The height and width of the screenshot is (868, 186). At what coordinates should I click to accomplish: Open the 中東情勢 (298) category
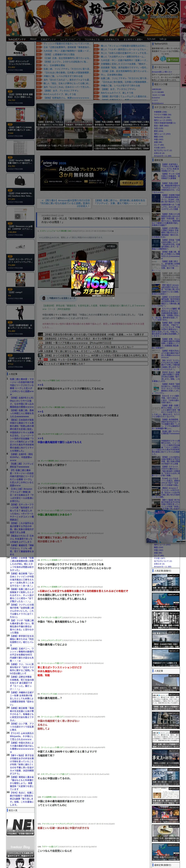[x=160, y=112]
